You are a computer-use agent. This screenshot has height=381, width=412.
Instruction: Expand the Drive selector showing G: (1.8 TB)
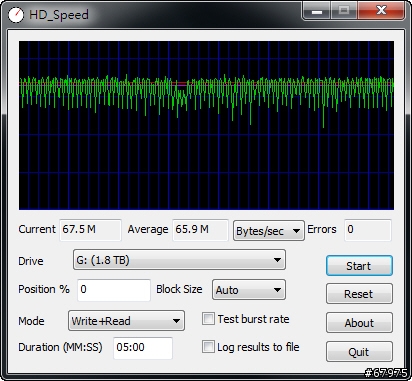[x=179, y=260]
